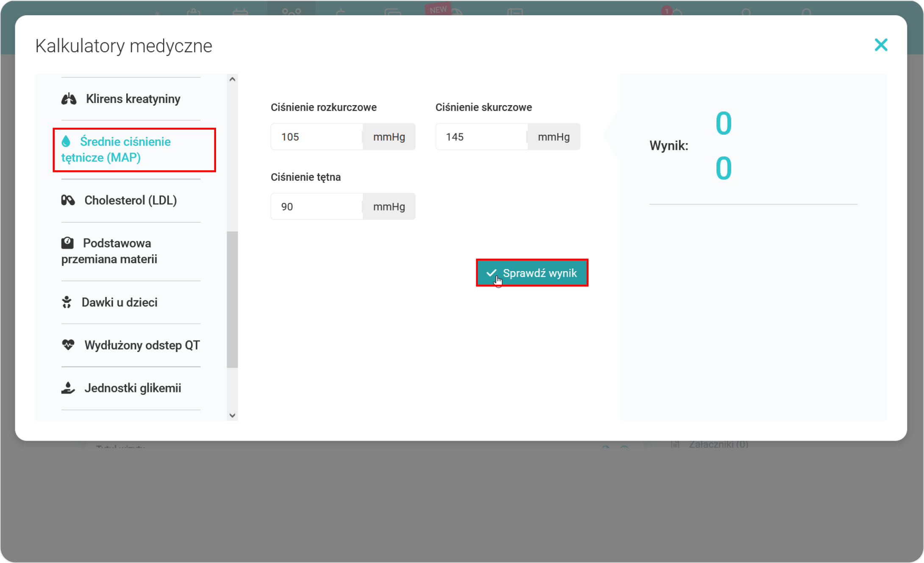Click the Sprawdź wynik button
The image size is (924, 563).
tap(532, 273)
